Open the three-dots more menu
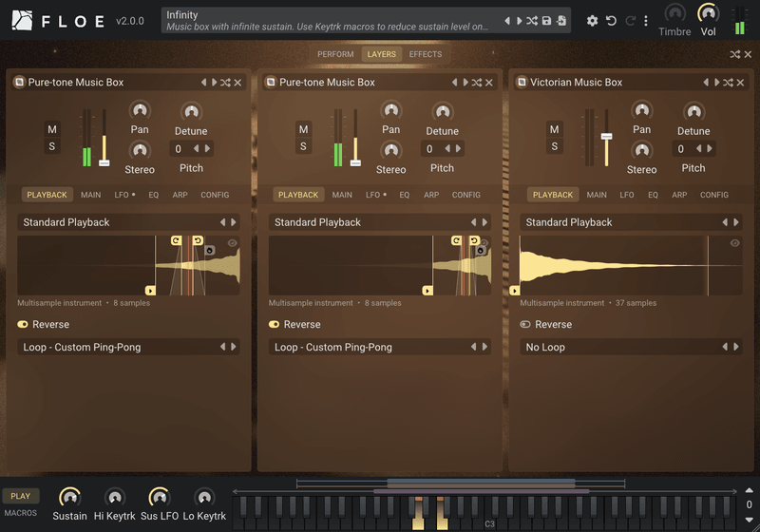 tap(646, 21)
